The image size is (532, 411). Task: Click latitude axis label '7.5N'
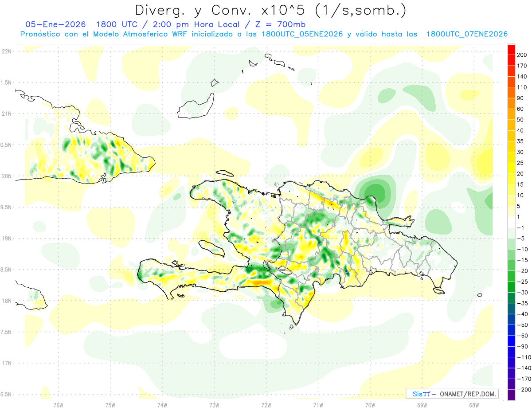(x=6, y=332)
